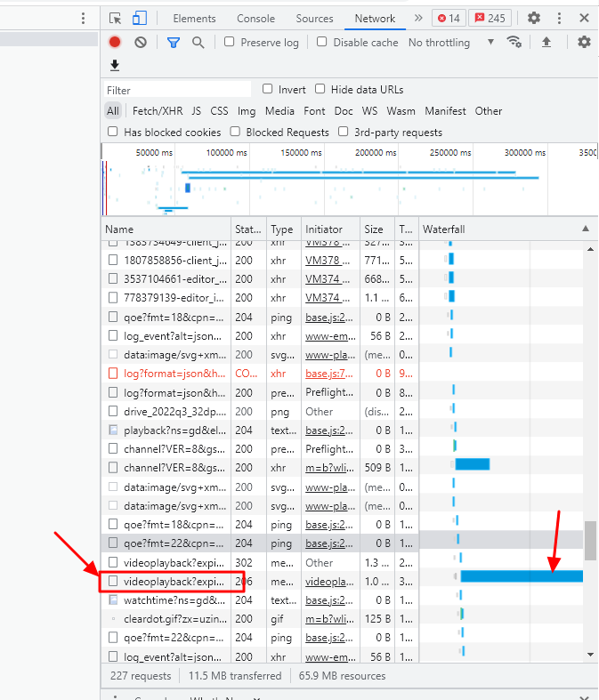Open the DevTools three-dot customize menu
Screen dimensions: 599x700
tap(559, 18)
